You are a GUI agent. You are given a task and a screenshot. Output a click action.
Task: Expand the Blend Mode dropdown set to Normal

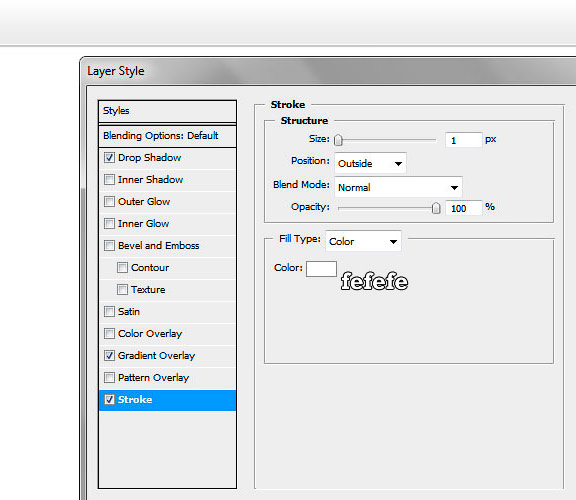click(x=398, y=187)
